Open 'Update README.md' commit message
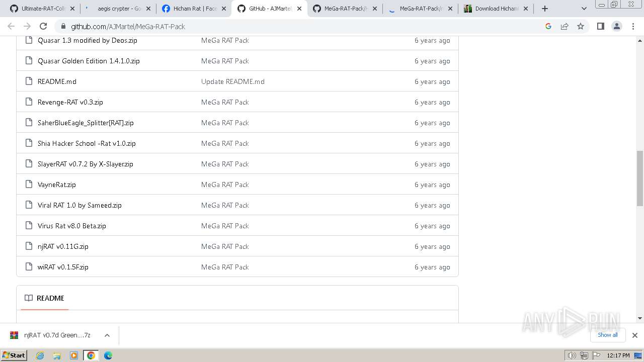Image resolution: width=644 pixels, height=362 pixels. (232, 81)
